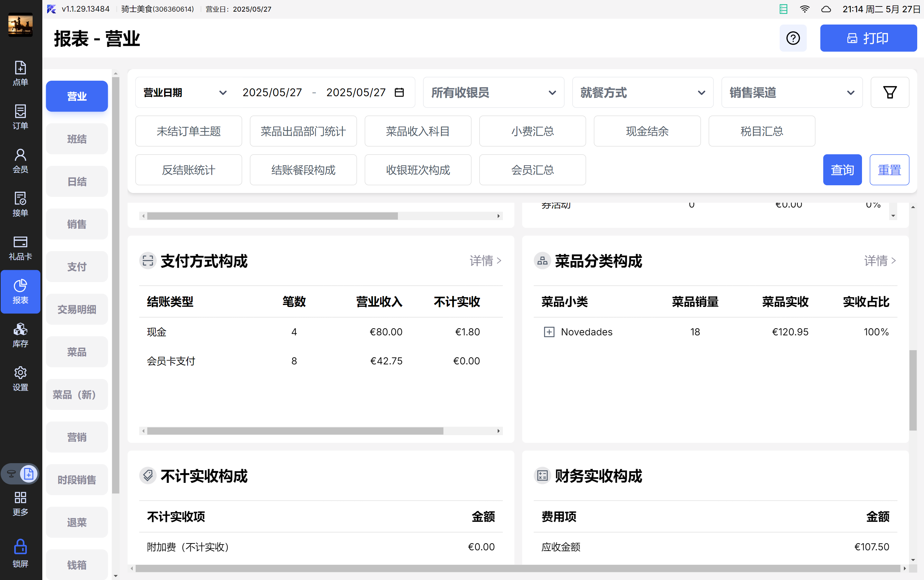Open the 所有收银员 cashier dropdown
Screen dimensions: 924x580
pyautogui.click(x=493, y=92)
